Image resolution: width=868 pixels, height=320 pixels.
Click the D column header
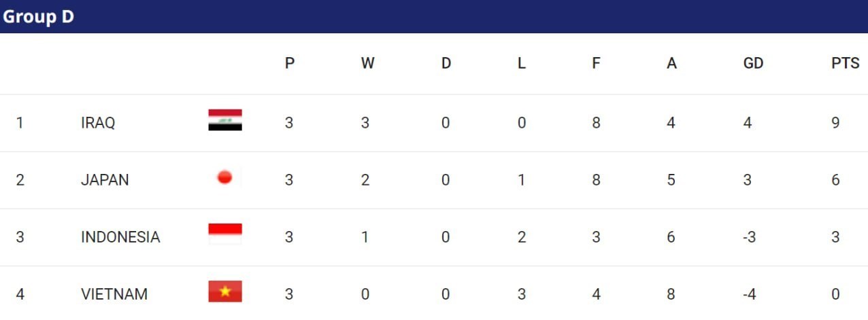446,63
